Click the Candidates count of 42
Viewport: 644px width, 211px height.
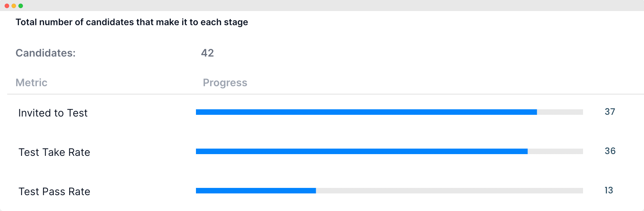tap(207, 53)
